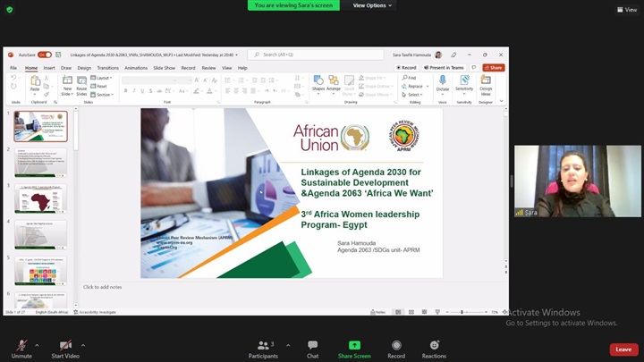The width and height of the screenshot is (644, 362).
Task: Click the Dictate microphone icon
Action: click(443, 81)
